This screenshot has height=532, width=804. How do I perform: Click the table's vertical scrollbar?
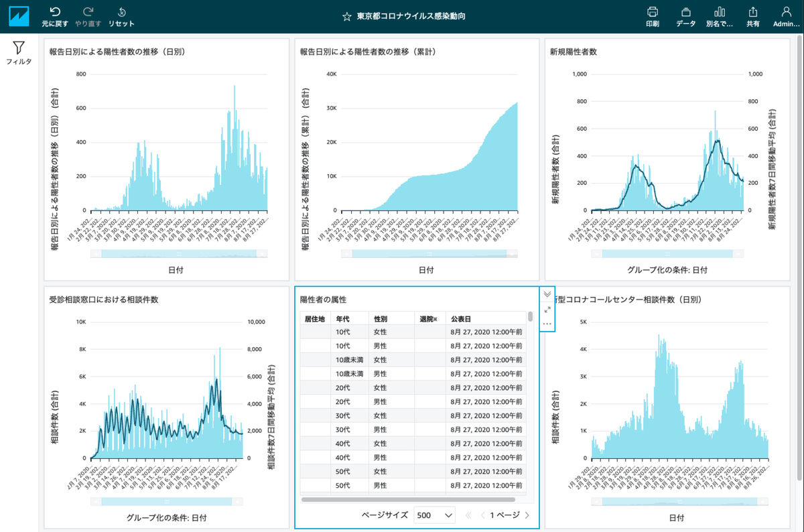pos(530,316)
